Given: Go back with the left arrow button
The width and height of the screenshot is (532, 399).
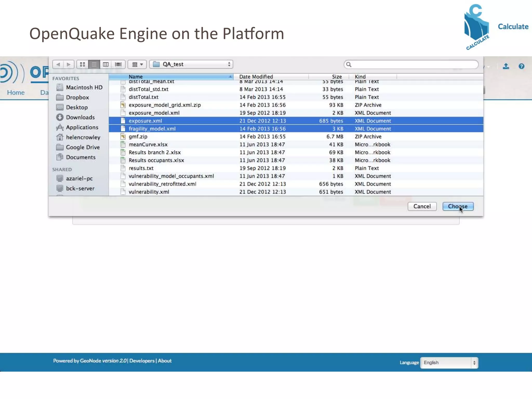Looking at the screenshot, I should click(x=58, y=64).
